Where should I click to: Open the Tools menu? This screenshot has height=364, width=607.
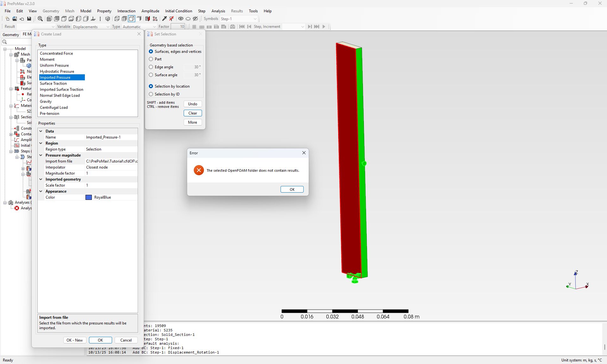point(253,11)
